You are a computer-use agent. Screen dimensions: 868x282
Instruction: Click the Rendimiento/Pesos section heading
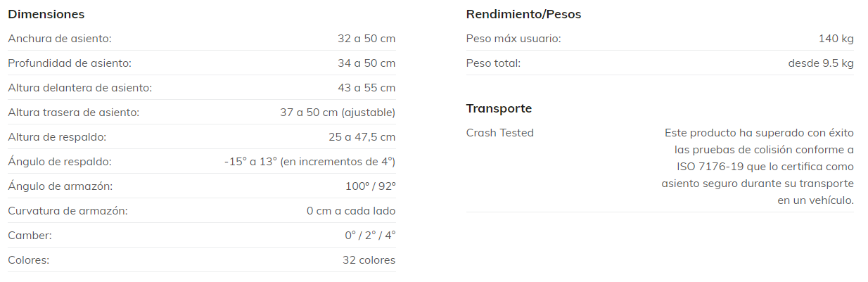[523, 14]
